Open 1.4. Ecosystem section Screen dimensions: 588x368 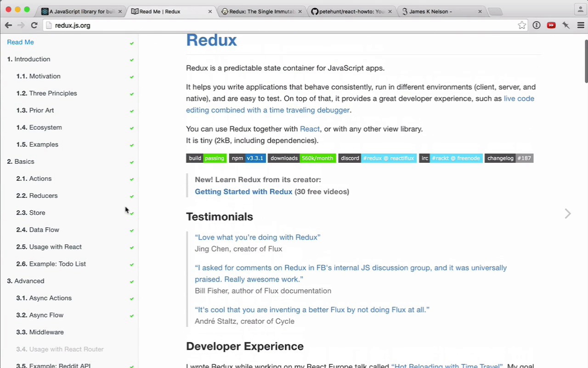[39, 127]
